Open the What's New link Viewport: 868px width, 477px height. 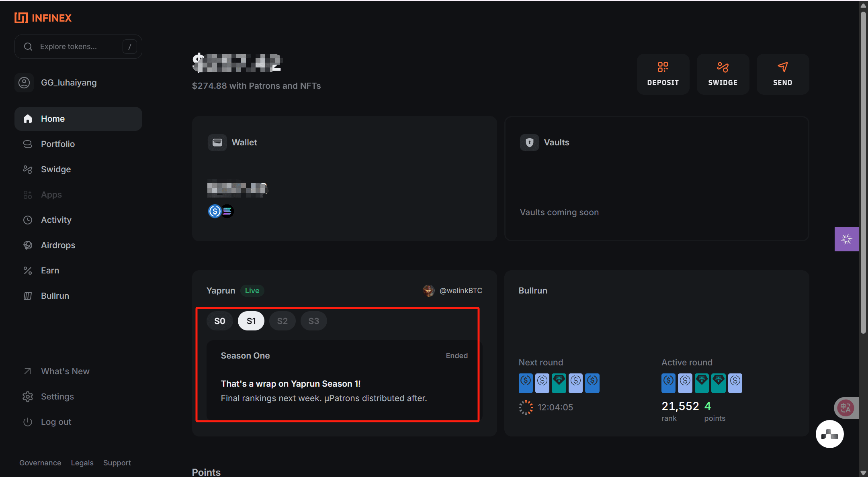tap(78, 371)
